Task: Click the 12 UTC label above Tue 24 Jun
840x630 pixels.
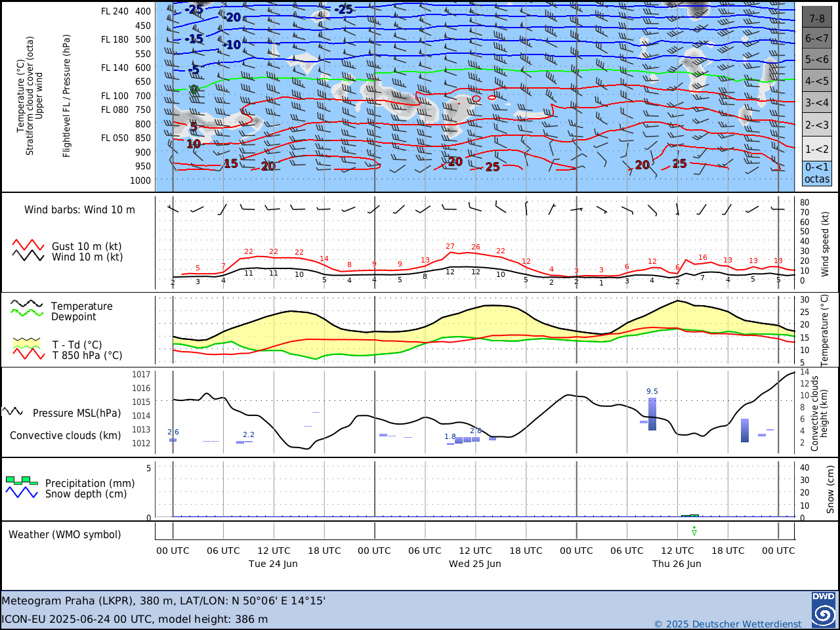Action: [274, 551]
